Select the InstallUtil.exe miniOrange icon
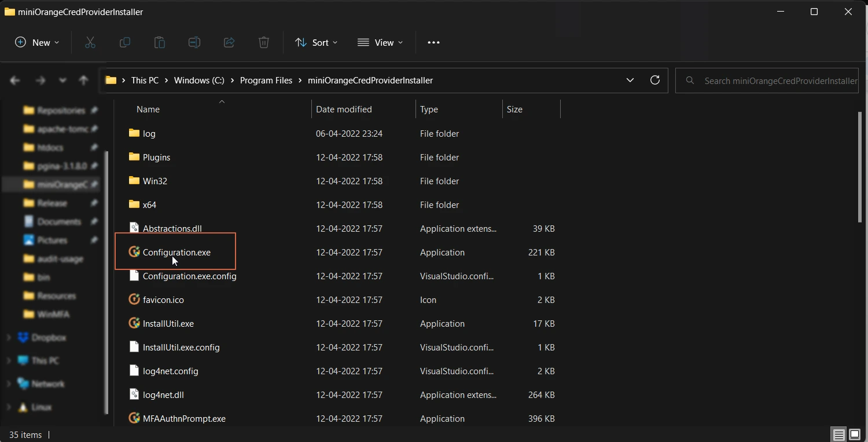This screenshot has height=442, width=868. click(134, 323)
